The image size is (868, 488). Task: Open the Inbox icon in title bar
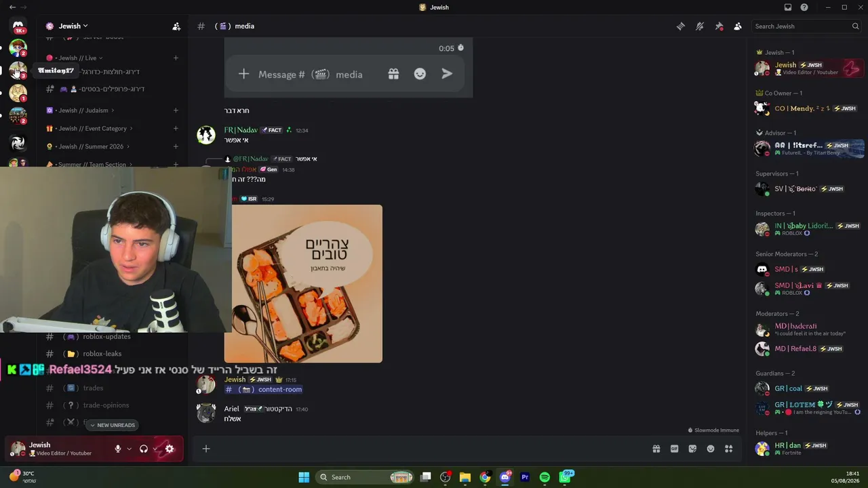pyautogui.click(x=788, y=7)
